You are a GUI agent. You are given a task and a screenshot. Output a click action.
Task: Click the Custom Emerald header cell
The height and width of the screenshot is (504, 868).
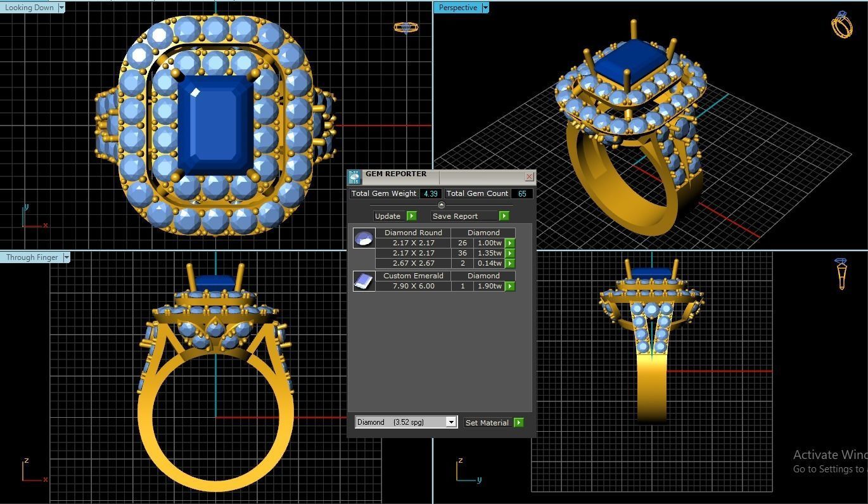pyautogui.click(x=413, y=276)
